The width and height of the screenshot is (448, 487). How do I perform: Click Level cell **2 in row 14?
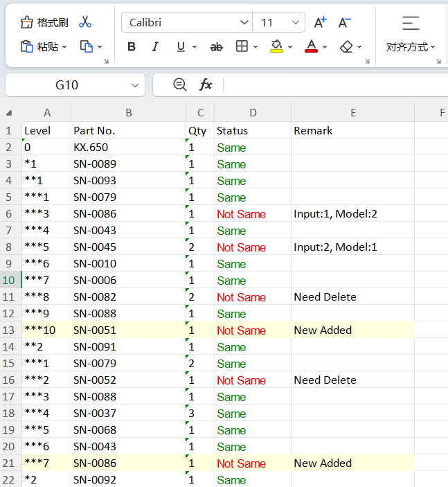point(46,346)
